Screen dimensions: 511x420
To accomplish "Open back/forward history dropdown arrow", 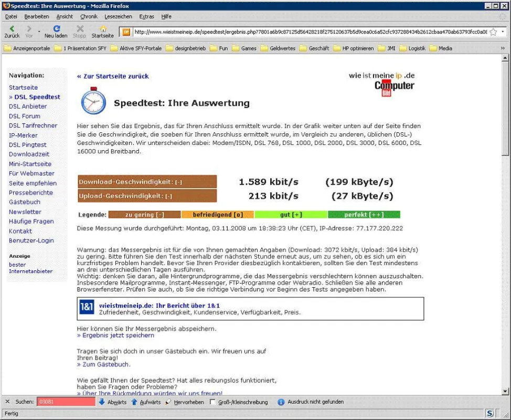I will 39,31.
